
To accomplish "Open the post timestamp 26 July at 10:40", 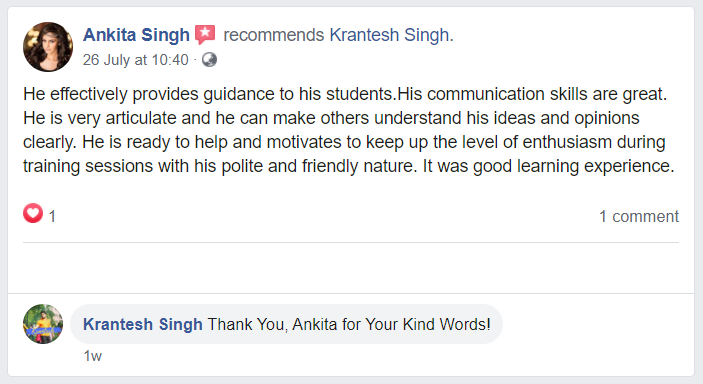I will 135,60.
